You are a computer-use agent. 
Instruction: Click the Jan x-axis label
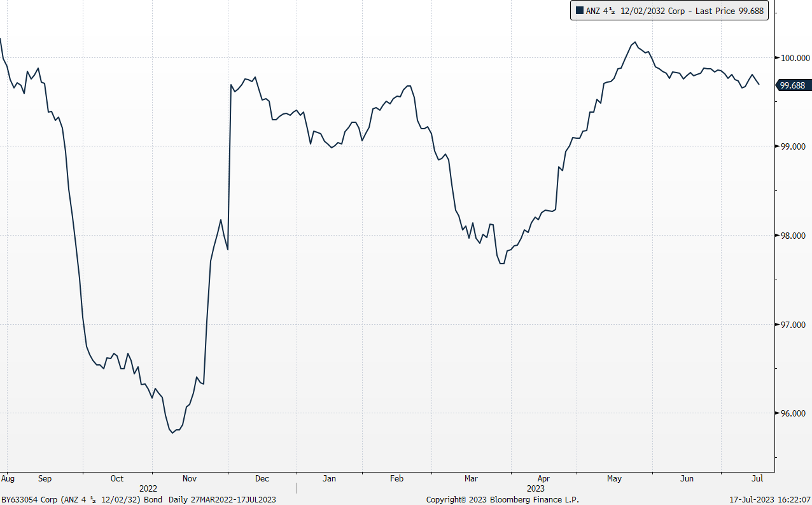click(x=329, y=478)
